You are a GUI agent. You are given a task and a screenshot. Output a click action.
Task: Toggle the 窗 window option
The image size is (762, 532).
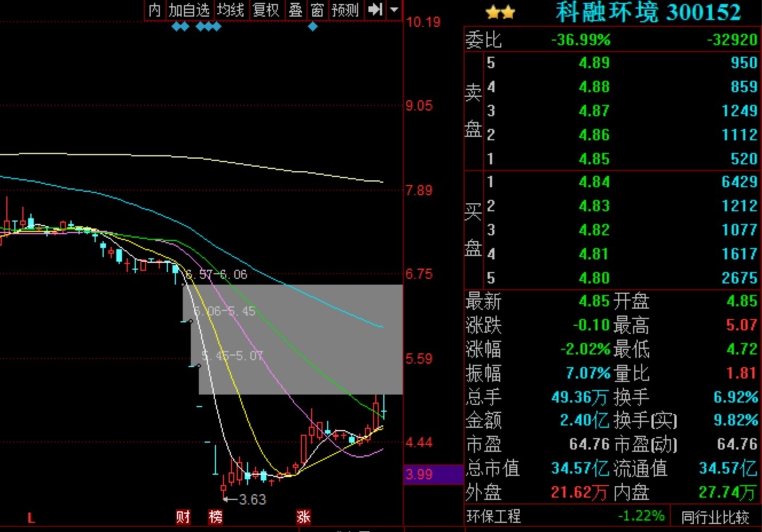coord(317,10)
